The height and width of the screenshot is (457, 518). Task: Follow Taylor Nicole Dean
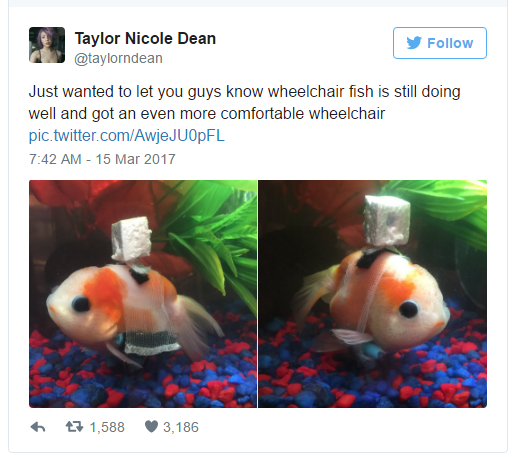[440, 43]
